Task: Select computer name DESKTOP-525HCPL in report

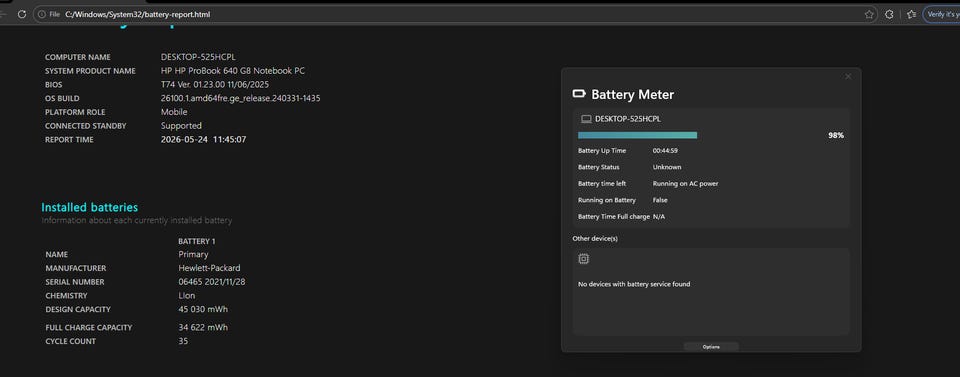Action: tap(198, 57)
